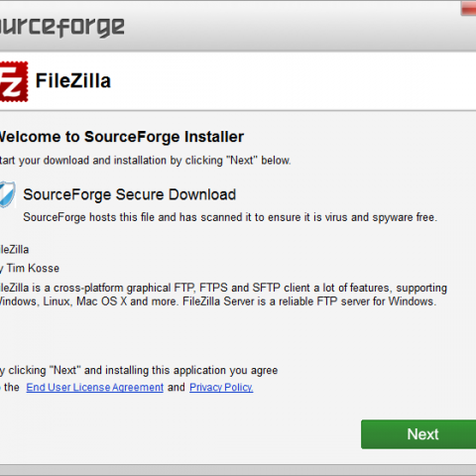Continue the installation with the green Next button

point(418,434)
